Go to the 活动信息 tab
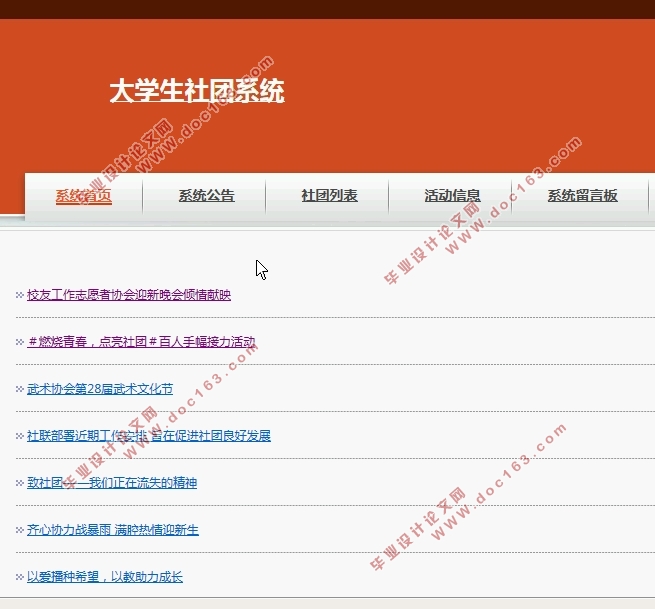Screen dimensions: 655x609 pyautogui.click(x=452, y=196)
